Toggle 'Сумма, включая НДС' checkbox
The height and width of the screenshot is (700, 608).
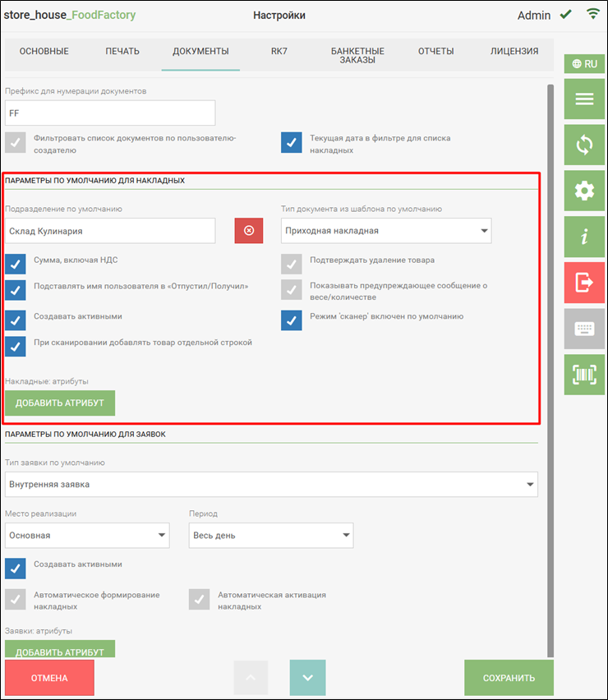16,264
